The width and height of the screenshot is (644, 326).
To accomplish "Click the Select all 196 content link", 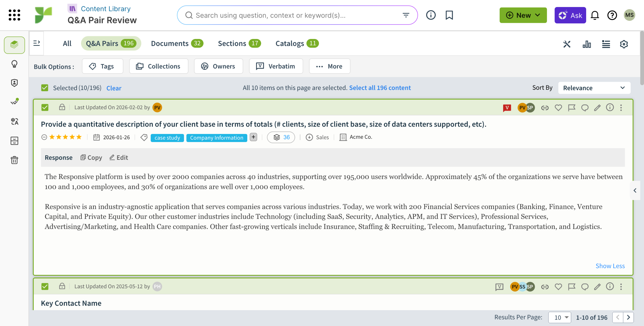I will (x=380, y=88).
